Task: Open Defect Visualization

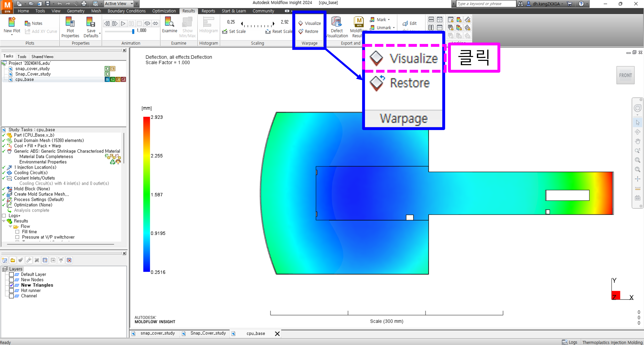Action: [x=336, y=27]
